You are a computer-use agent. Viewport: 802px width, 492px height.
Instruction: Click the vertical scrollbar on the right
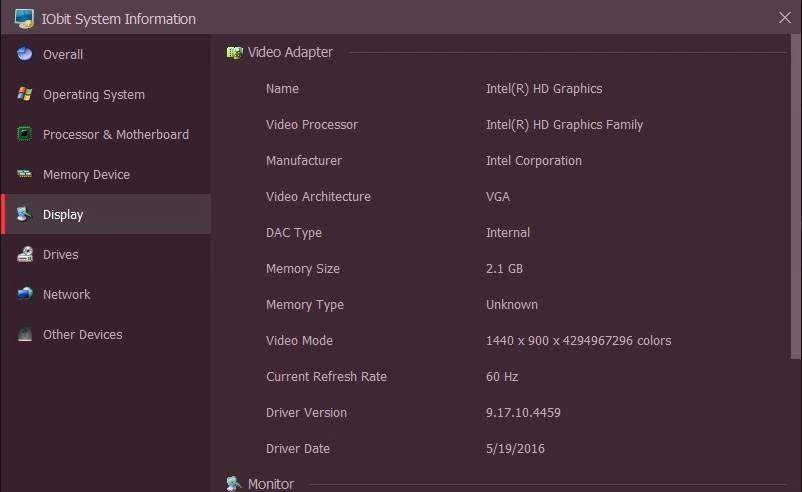(x=795, y=197)
